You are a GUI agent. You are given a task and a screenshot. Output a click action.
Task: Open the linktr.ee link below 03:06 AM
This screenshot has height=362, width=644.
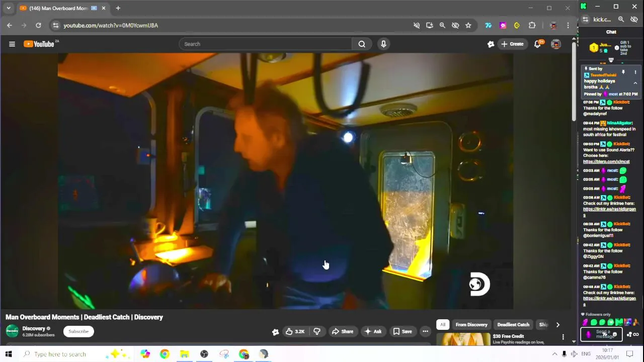coord(609,212)
